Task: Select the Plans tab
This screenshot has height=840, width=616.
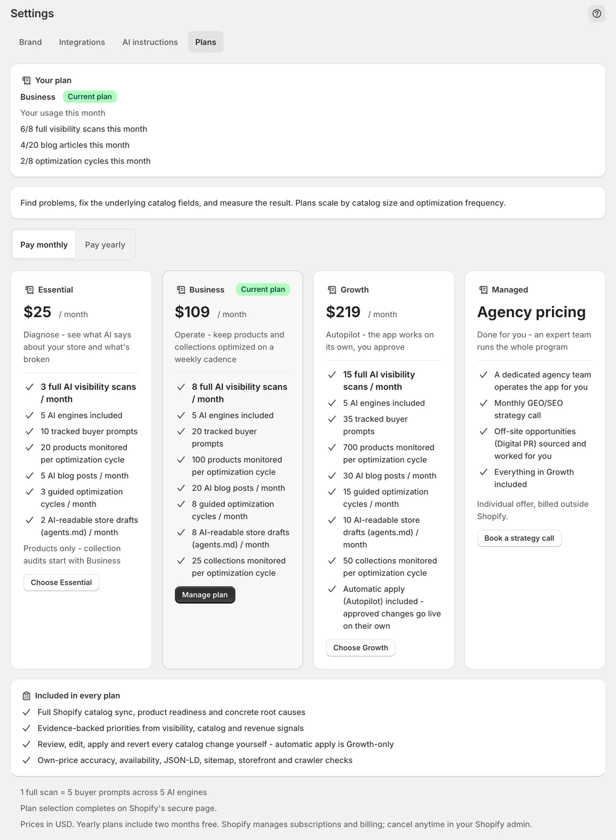Action: point(206,42)
